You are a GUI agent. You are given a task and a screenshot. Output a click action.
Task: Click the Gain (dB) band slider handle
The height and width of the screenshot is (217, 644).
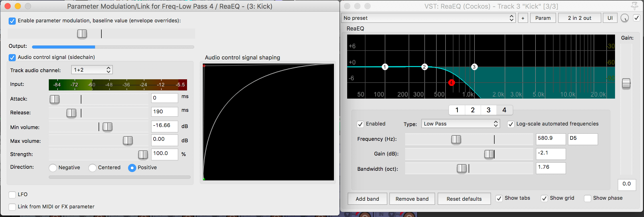click(489, 154)
